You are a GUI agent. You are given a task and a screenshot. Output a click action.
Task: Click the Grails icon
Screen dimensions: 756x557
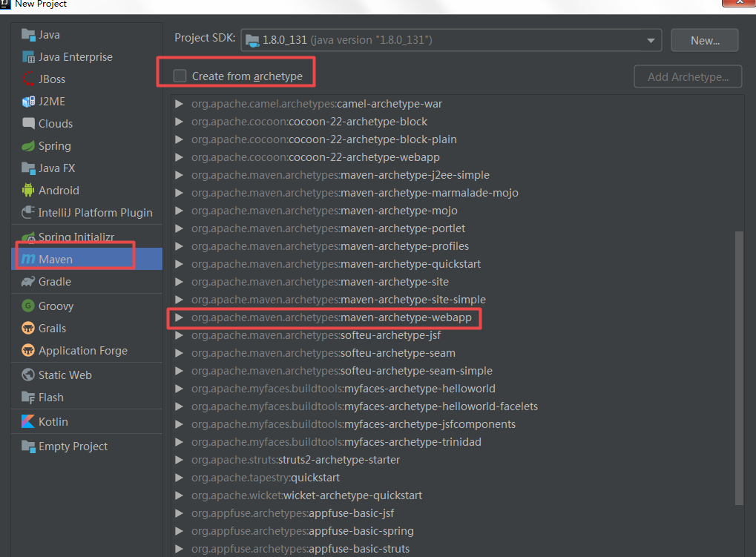coord(28,328)
